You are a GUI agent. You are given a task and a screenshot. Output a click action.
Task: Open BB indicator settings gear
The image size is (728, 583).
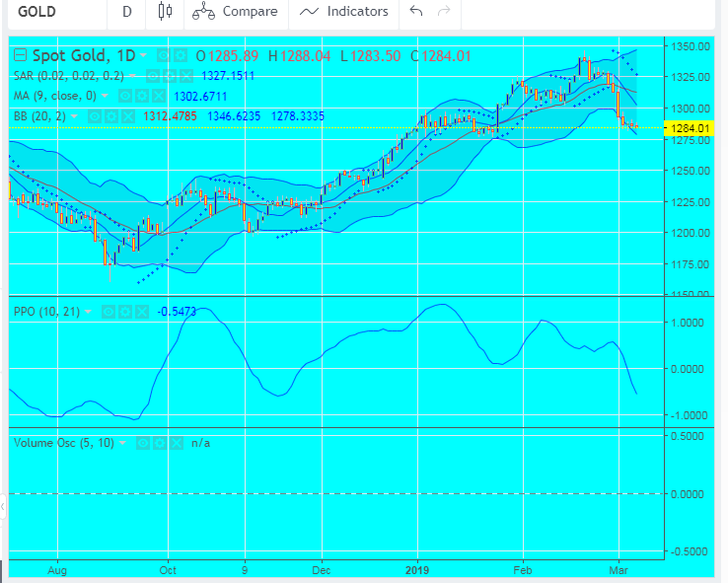(110, 116)
